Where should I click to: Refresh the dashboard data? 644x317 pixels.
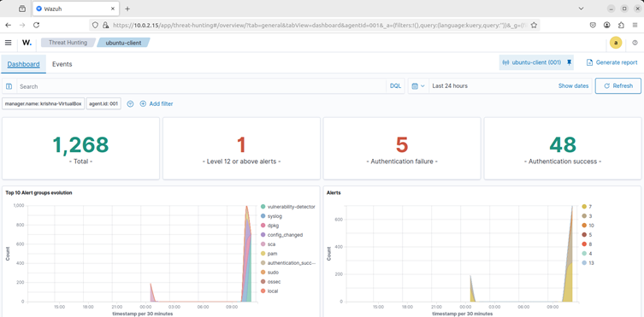click(618, 86)
